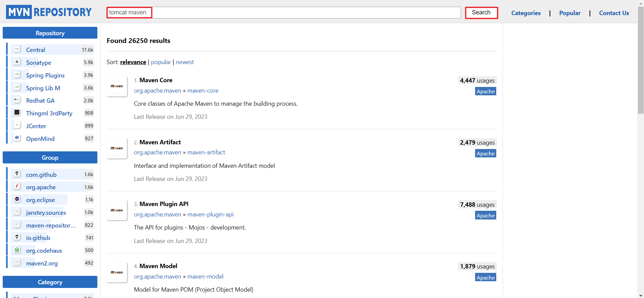Filter by io.github group
This screenshot has width=644, height=298.
click(x=38, y=238)
